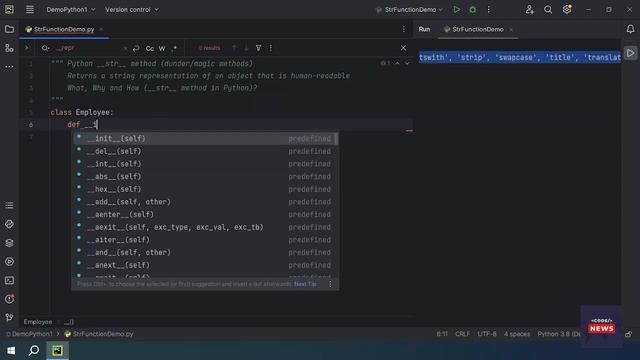Click UTF-8 encoding in status bar
Screen dimensions: 640x360
tap(487, 334)
